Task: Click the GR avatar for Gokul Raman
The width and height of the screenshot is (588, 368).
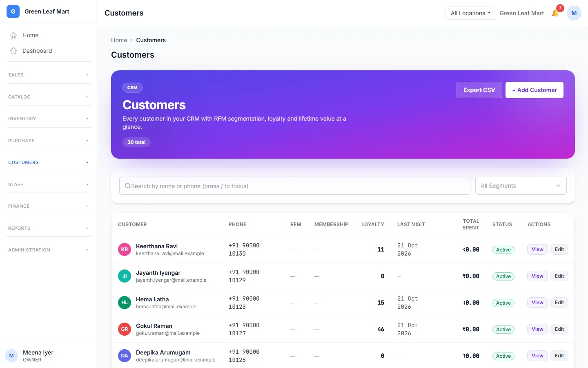Action: (125, 329)
